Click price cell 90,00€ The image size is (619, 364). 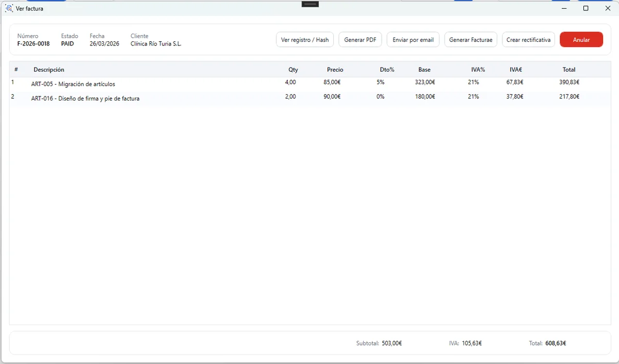point(332,96)
